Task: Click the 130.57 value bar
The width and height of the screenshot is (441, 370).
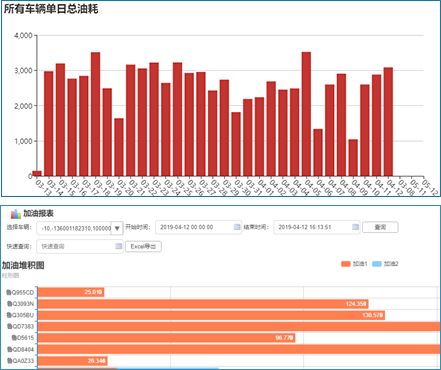Action: tap(211, 315)
